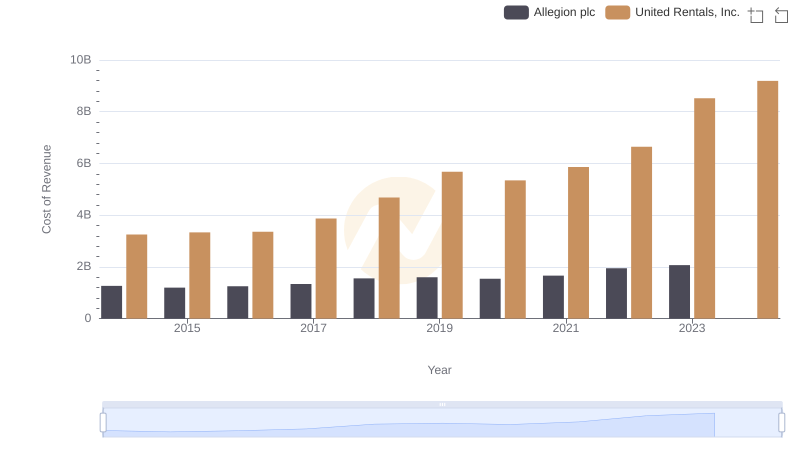Click the zoom reset icon

[x=781, y=15]
